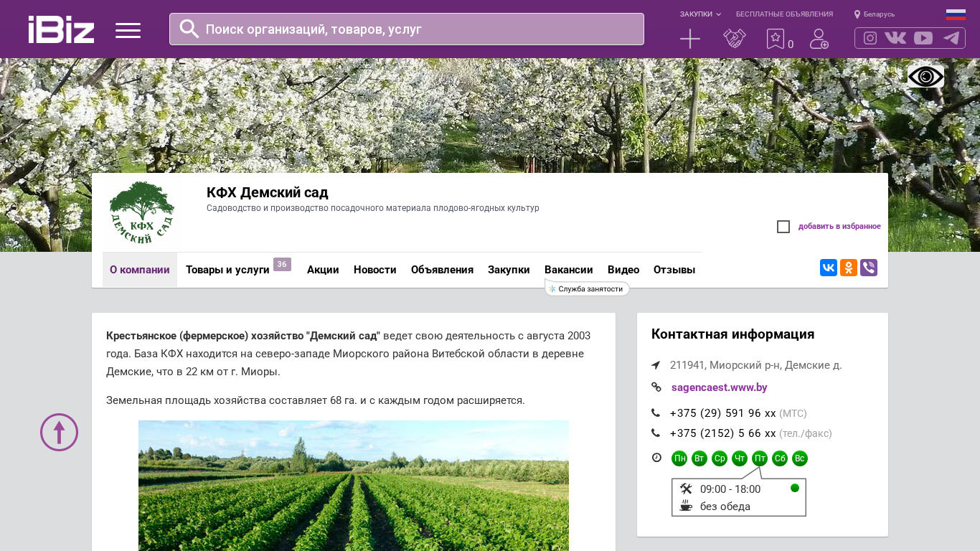This screenshot has height=551, width=980.
Task: Open the hamburger menu
Action: (128, 30)
